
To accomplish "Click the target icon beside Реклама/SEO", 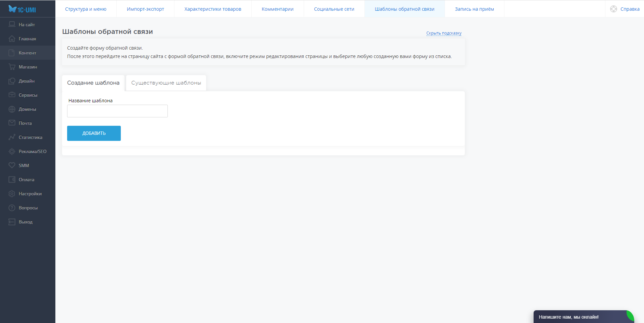I will (12, 151).
